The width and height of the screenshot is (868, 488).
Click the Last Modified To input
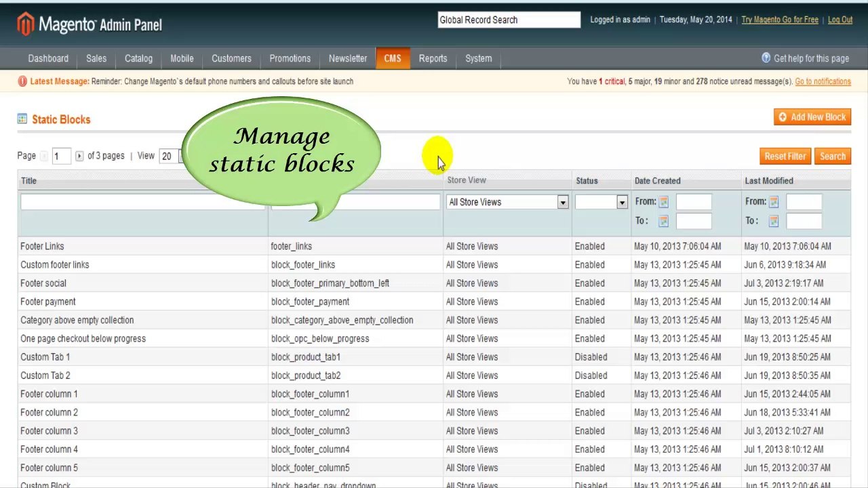point(804,221)
